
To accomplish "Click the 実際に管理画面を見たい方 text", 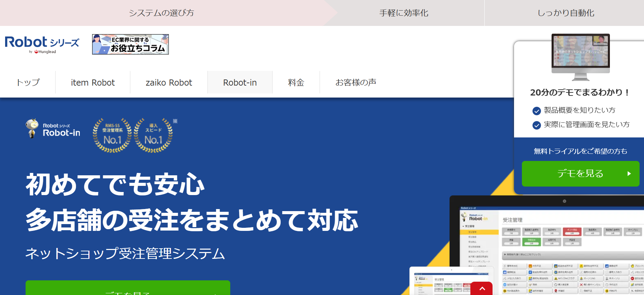I will pyautogui.click(x=587, y=124).
